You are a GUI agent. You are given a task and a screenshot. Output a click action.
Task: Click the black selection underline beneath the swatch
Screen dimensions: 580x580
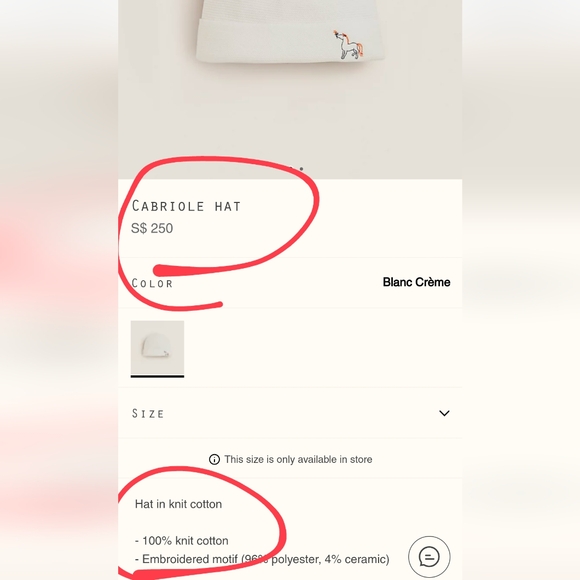pyautogui.click(x=157, y=377)
